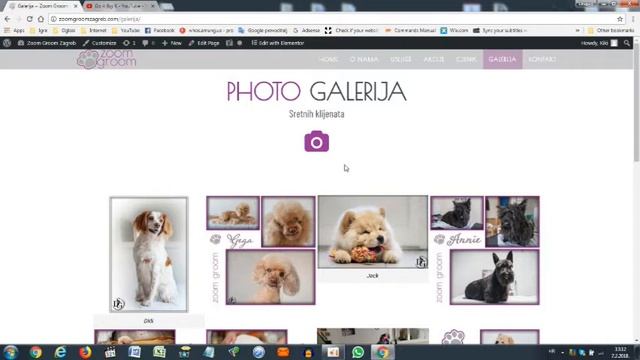Open the Chrome menu three-dots icon
The image size is (640, 360).
(x=634, y=19)
